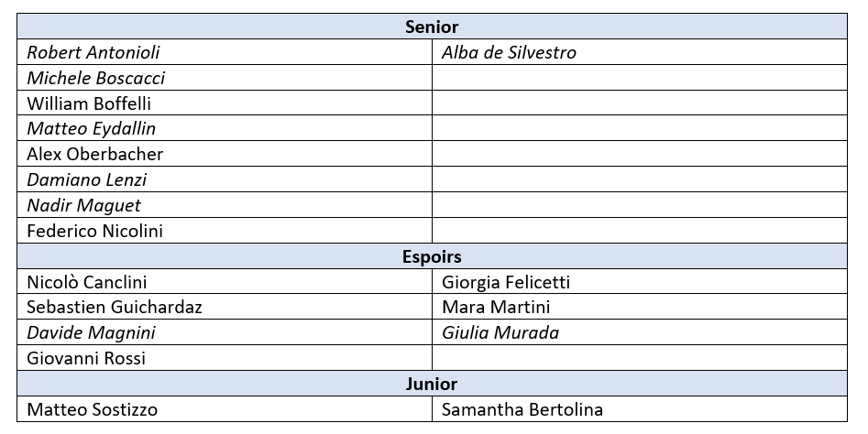Click the Michele Boscacci name
The height and width of the screenshot is (434, 868).
(95, 78)
